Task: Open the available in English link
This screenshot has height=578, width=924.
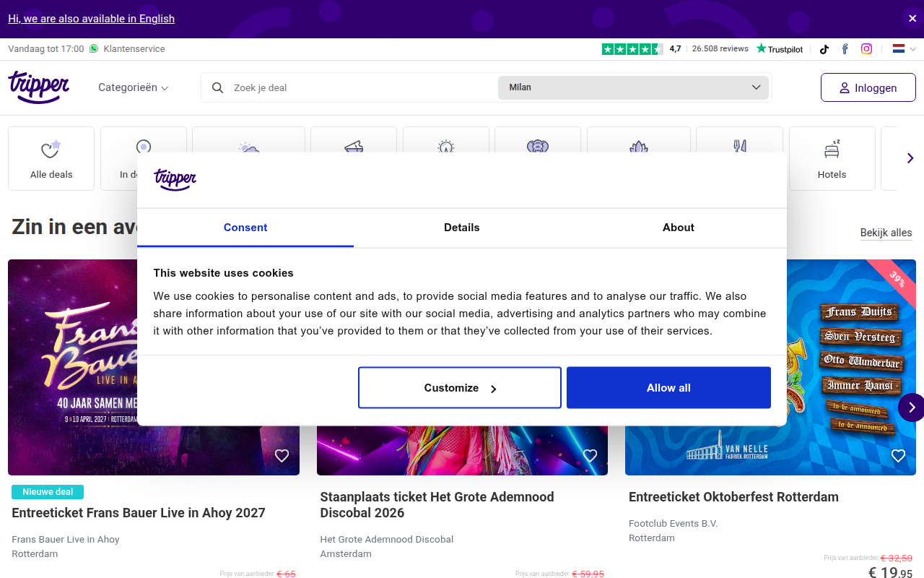Action: 92,19
